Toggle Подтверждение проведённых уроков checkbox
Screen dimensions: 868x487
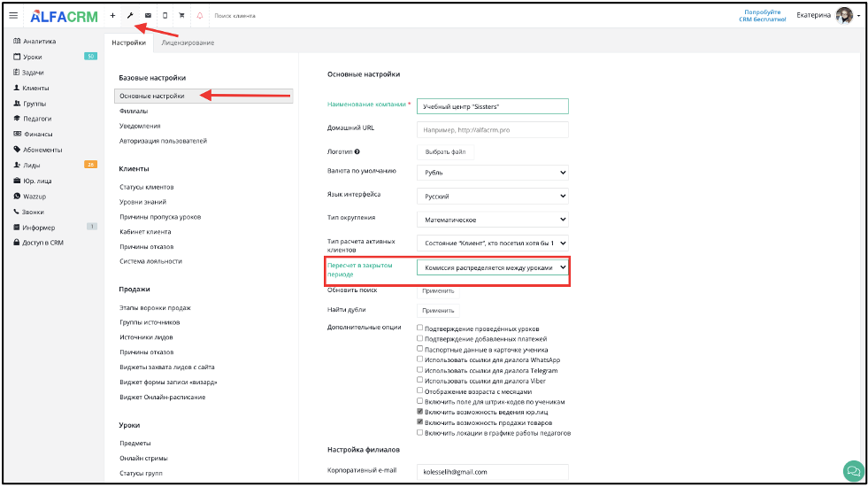pyautogui.click(x=420, y=328)
